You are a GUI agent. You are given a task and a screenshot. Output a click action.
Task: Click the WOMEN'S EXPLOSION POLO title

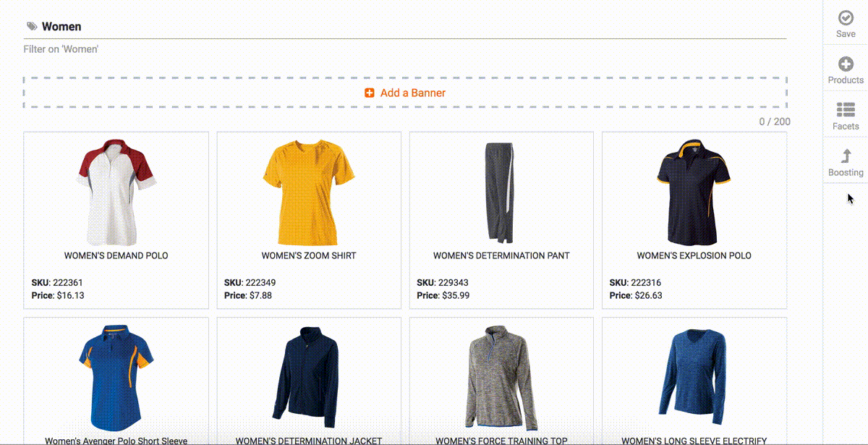(694, 255)
